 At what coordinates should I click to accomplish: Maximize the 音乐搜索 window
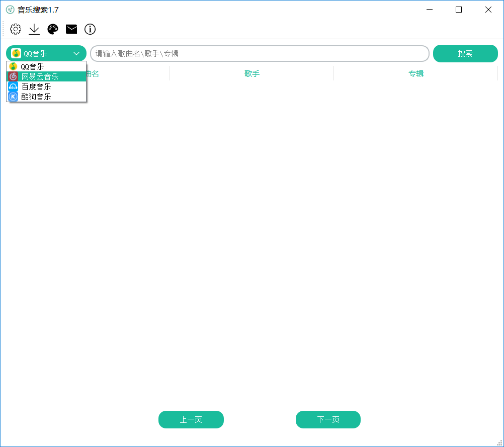point(459,10)
